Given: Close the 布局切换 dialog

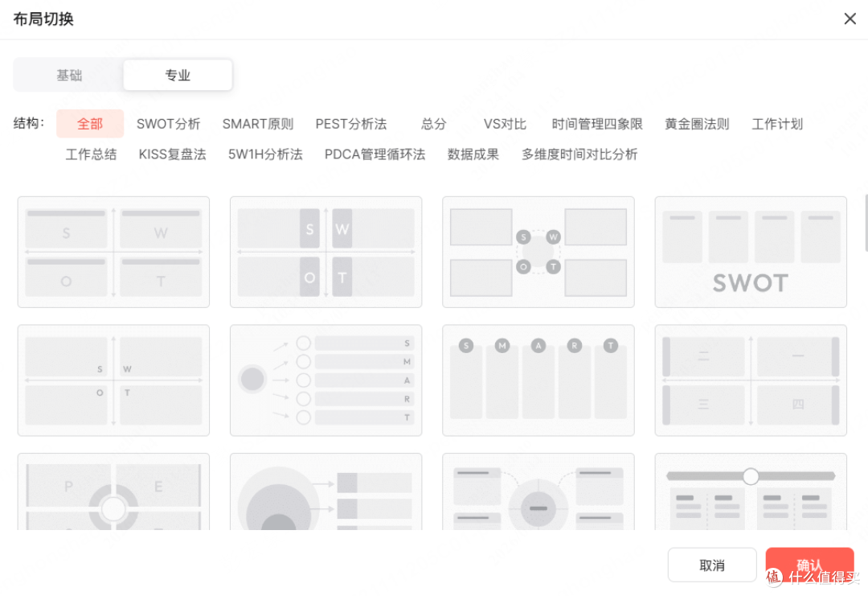Looking at the screenshot, I should [x=850, y=18].
